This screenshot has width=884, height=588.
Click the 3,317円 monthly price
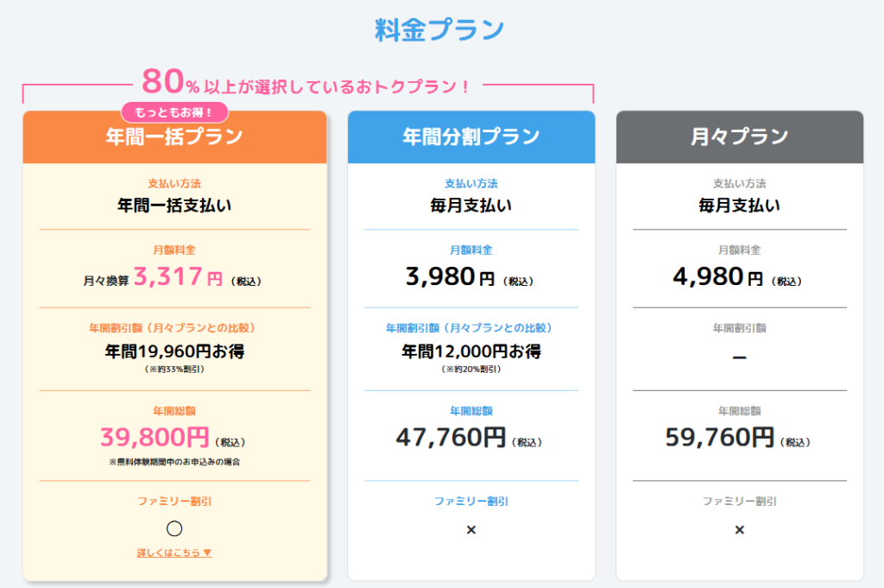coord(178,277)
